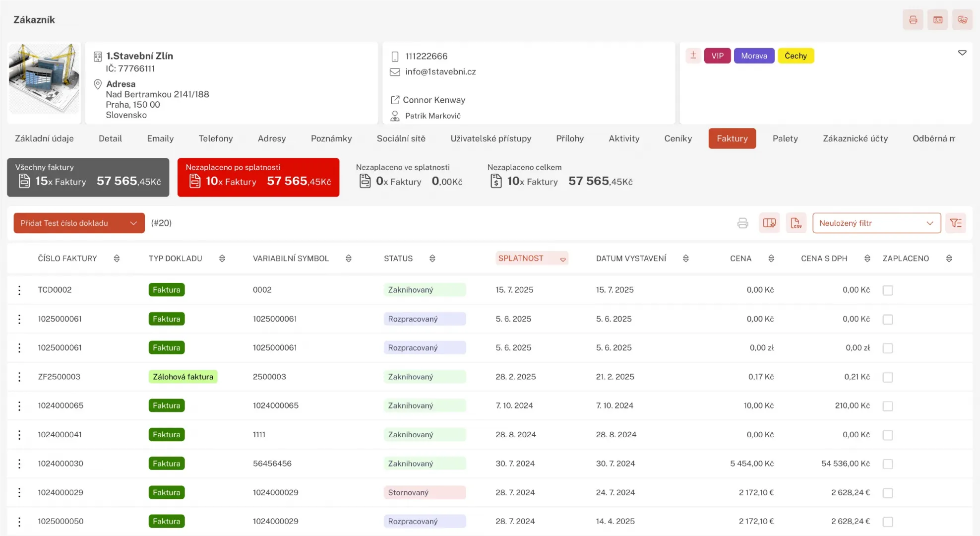Mark invoice ZF2500003 as paid

[x=887, y=377]
